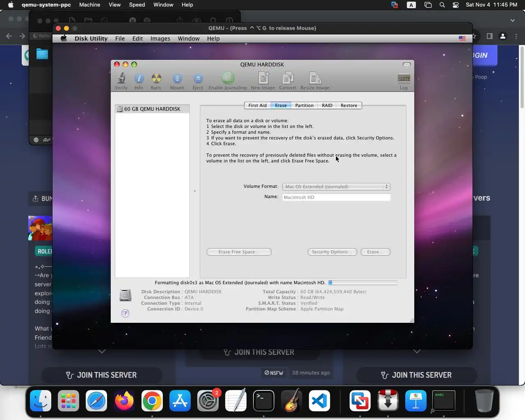Open Finder from the Dock
The image size is (525, 420).
coord(41,400)
